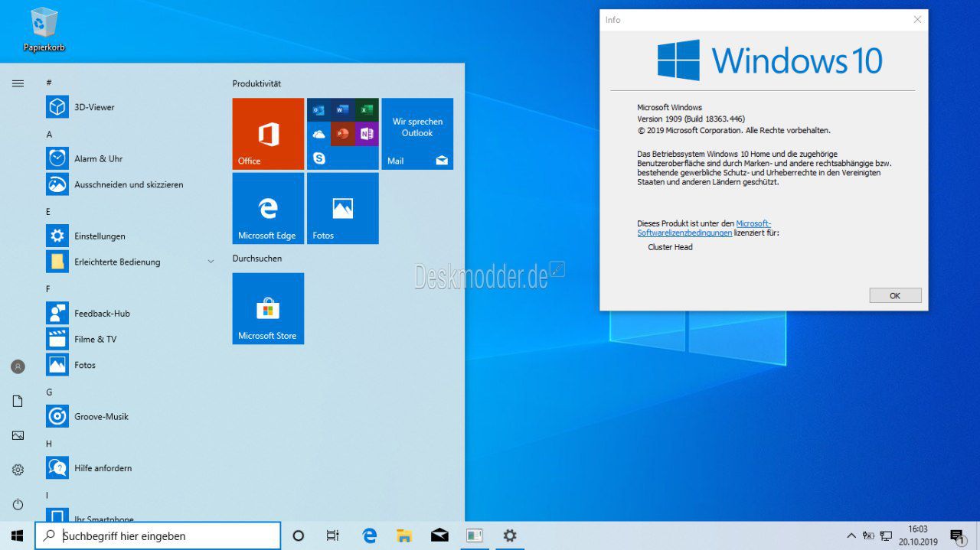
Task: Launch Filme & TV app
Action: pyautogui.click(x=130, y=339)
